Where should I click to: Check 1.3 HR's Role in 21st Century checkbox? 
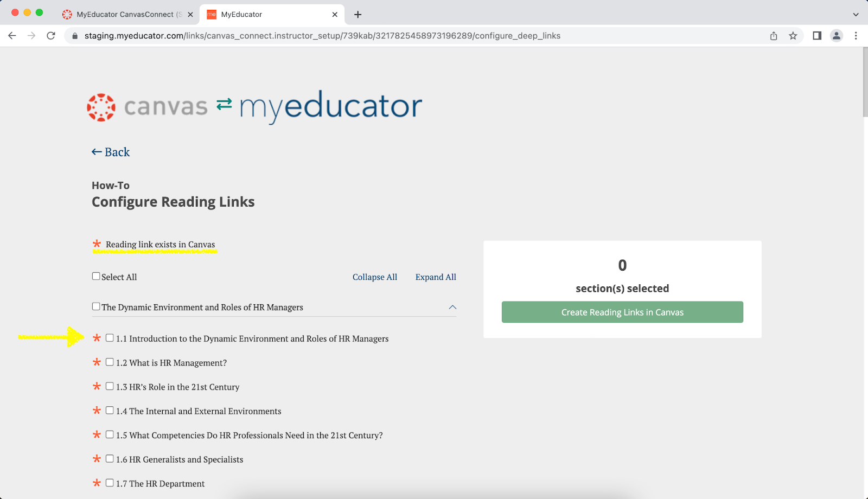tap(110, 386)
